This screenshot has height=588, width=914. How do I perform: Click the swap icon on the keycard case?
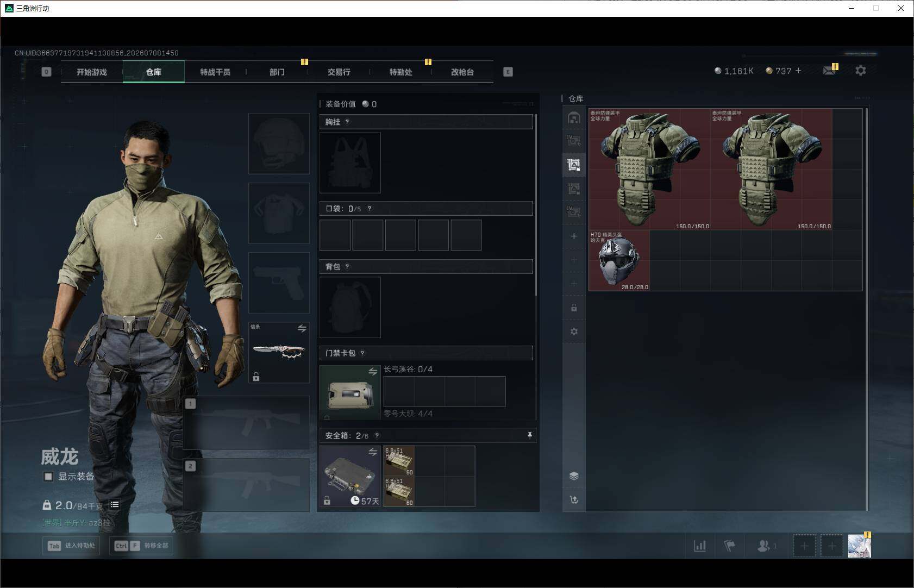373,372
